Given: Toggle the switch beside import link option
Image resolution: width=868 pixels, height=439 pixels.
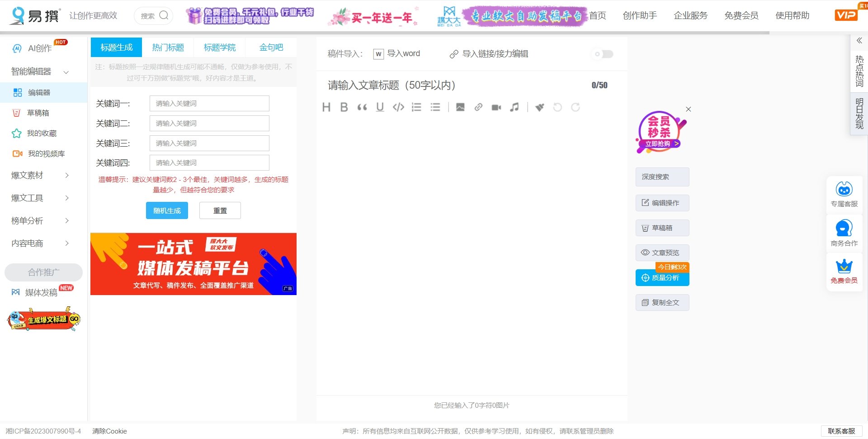Looking at the screenshot, I should pos(603,54).
